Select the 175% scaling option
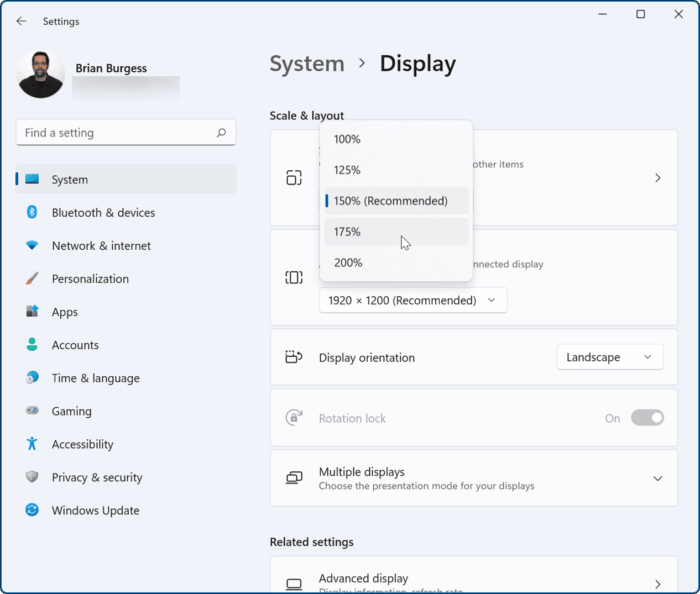Screen dimensions: 700x594 click(x=396, y=232)
